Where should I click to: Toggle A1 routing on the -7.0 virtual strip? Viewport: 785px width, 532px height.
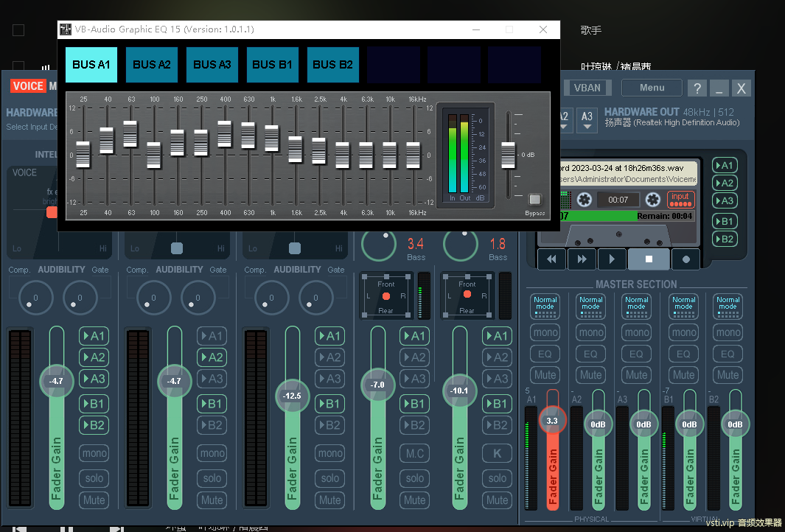[414, 336]
